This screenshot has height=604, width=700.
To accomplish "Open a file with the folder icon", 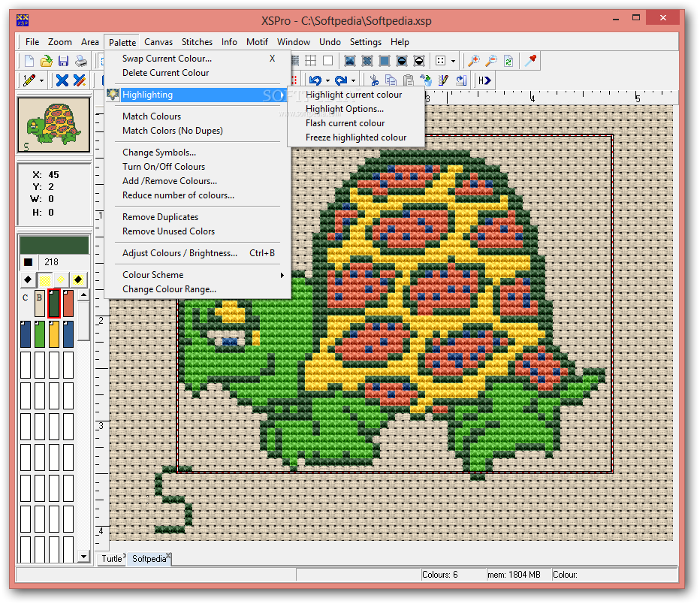I will (46, 61).
